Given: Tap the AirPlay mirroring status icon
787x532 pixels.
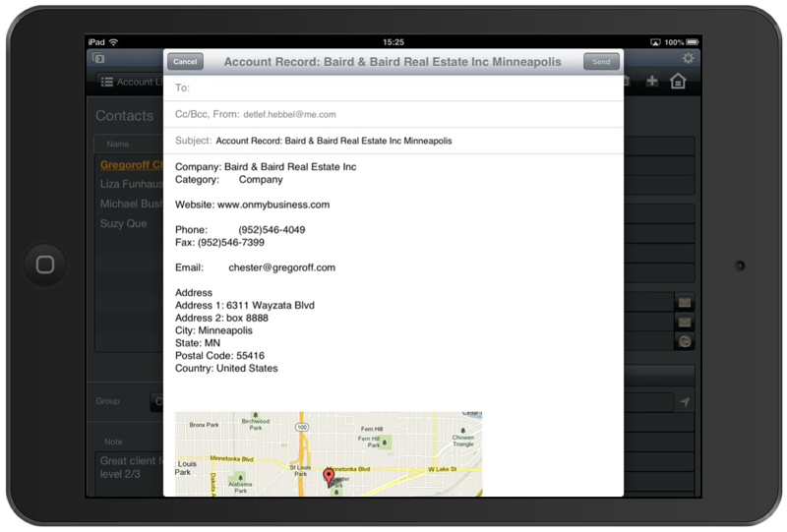Looking at the screenshot, I should tap(655, 42).
